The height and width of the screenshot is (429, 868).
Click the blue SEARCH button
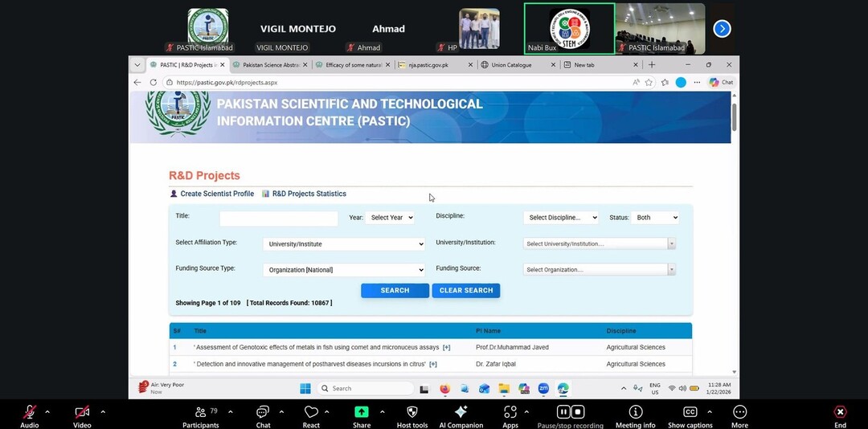pyautogui.click(x=395, y=291)
